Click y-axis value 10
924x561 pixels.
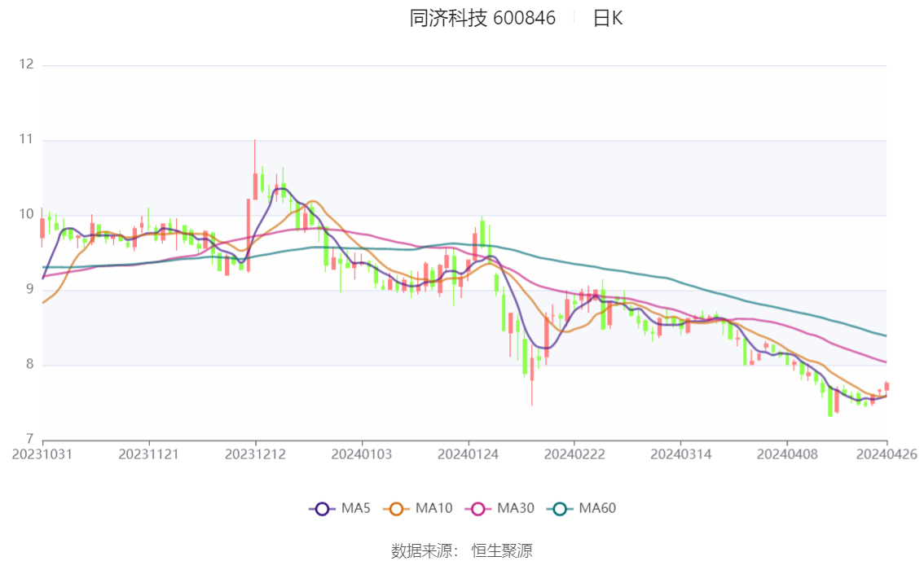pos(27,214)
